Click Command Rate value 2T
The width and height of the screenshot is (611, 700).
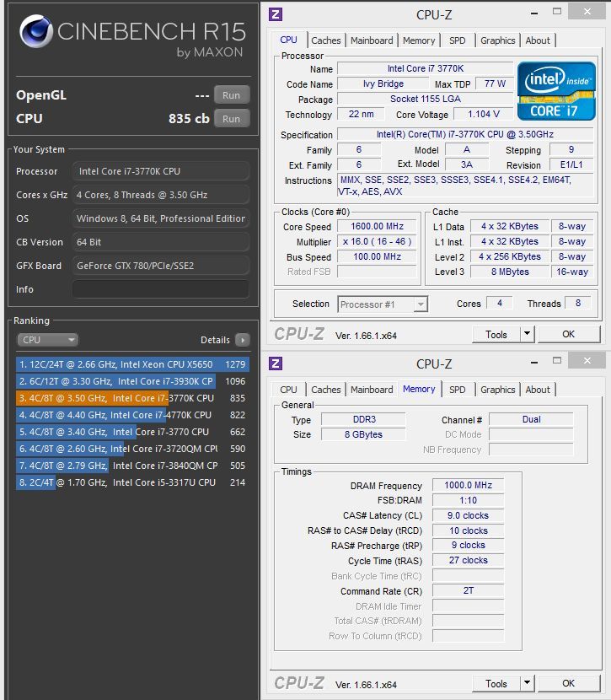tap(469, 590)
